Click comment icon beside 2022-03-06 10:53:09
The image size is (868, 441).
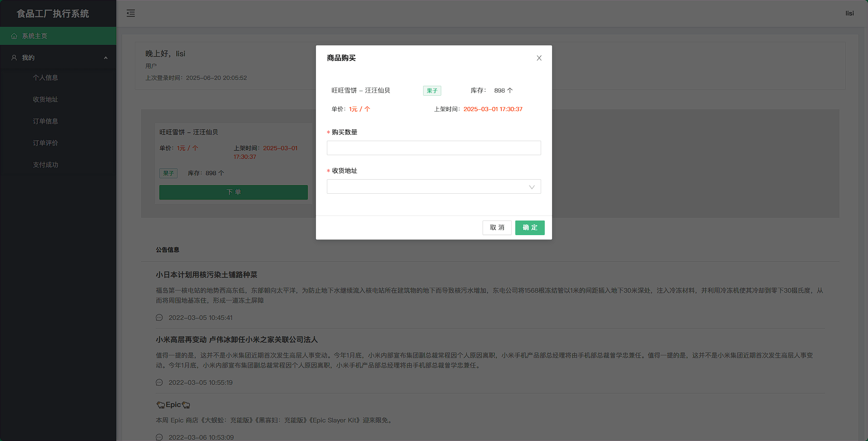click(159, 437)
